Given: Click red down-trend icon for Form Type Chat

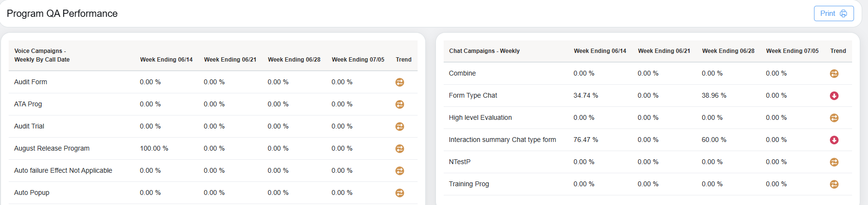Looking at the screenshot, I should pos(834,96).
